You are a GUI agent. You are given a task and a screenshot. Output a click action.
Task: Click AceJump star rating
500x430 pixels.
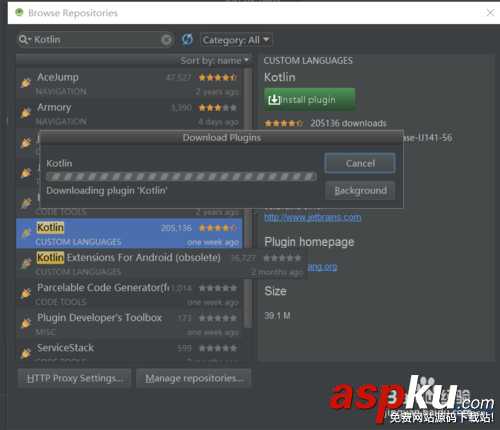click(218, 78)
